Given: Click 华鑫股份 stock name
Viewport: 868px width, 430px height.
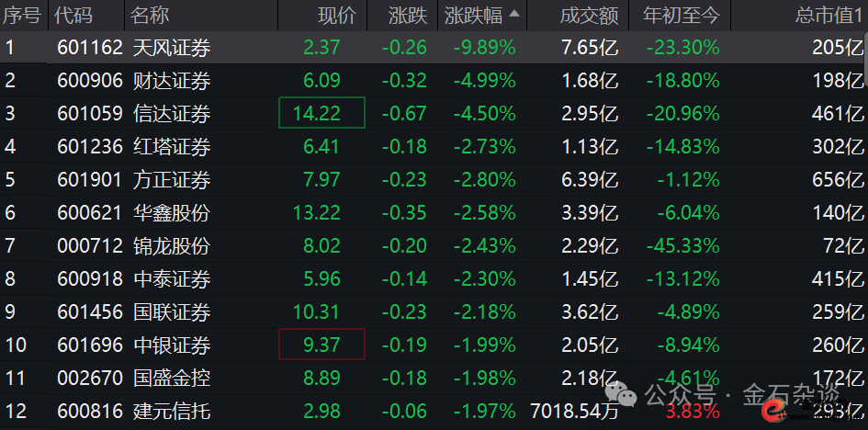Looking at the screenshot, I should click(x=171, y=213).
